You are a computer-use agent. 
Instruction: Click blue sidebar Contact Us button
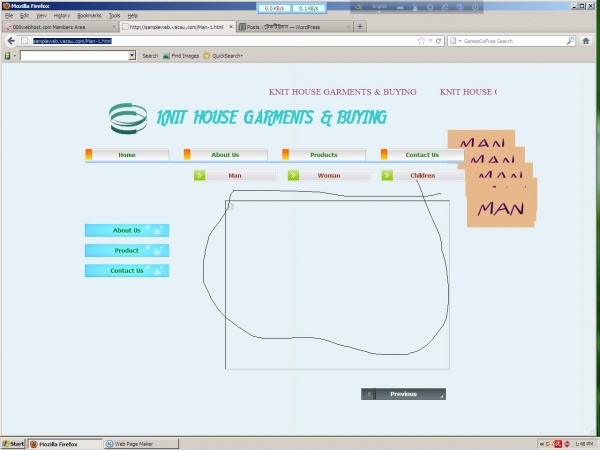pos(127,271)
